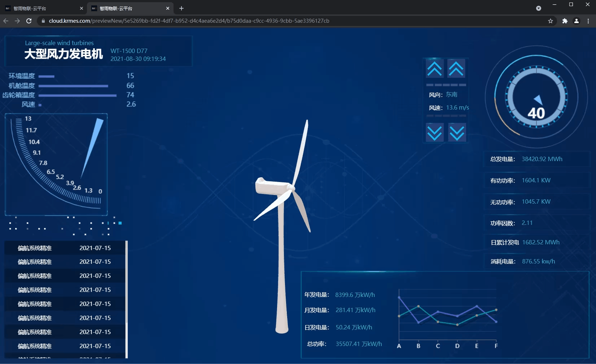Go back using the browser back arrow

(x=6, y=21)
